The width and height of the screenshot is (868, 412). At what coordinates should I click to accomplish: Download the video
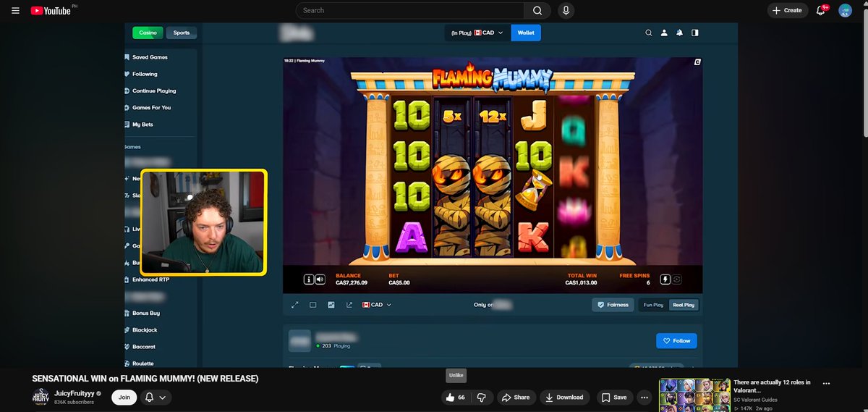click(x=564, y=397)
